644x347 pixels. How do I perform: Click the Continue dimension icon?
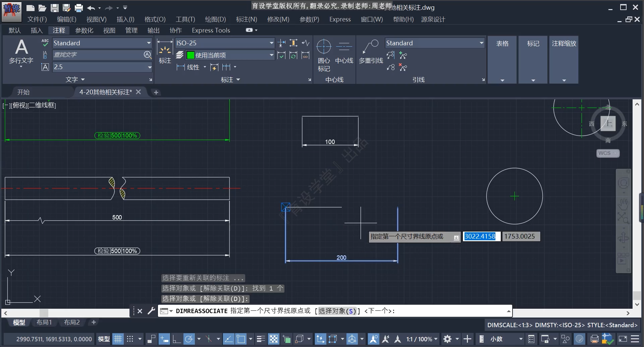coord(226,67)
